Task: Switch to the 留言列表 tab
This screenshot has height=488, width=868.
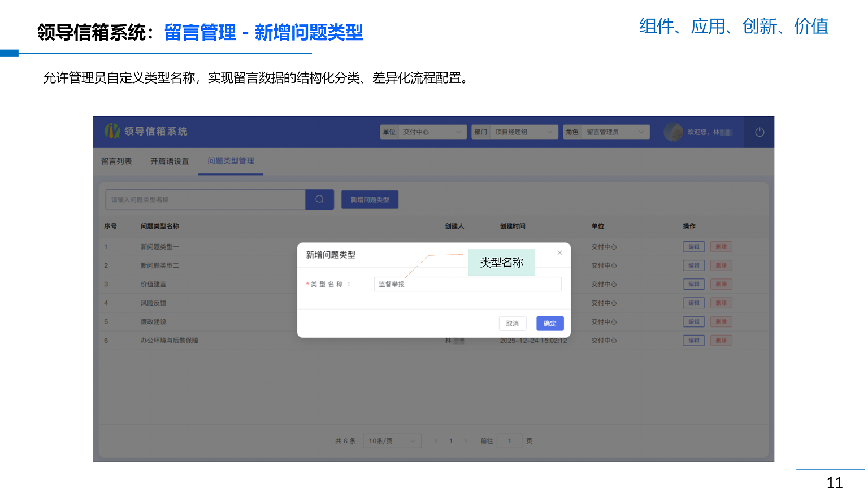Action: pos(117,160)
